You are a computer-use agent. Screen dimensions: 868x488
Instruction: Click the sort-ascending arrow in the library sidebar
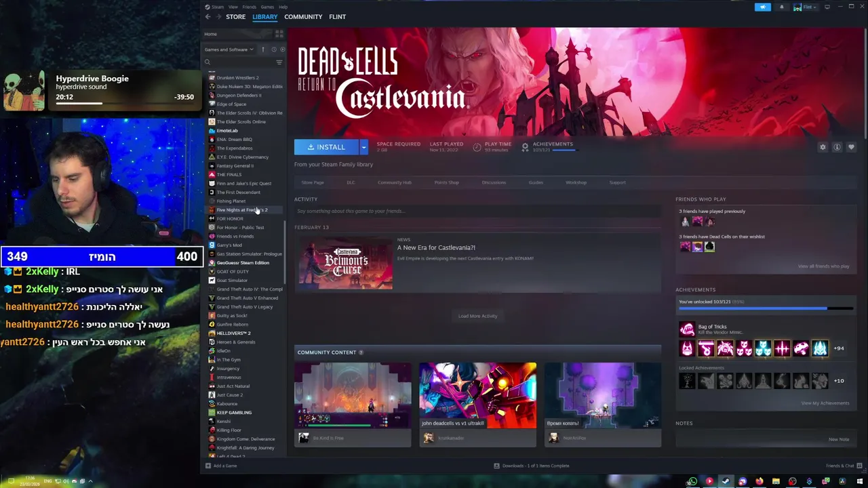pos(262,49)
